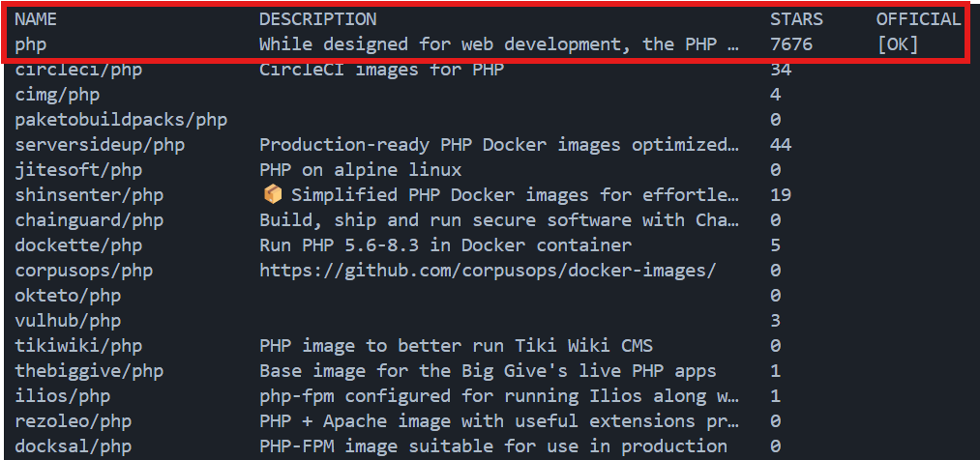Click the 5 stars value for dockette/php

pos(776,244)
